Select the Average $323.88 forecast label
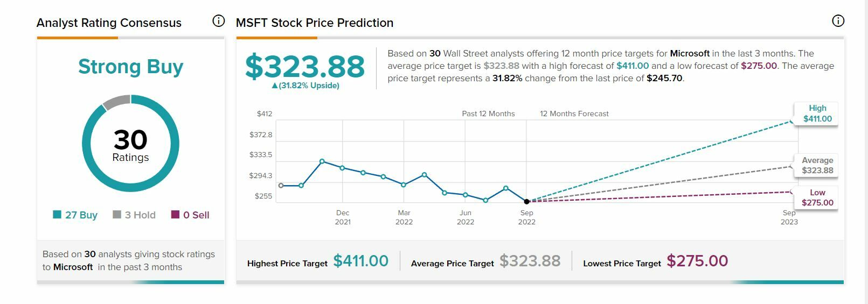Screen dimensions: 868x304 pyautogui.click(x=817, y=165)
